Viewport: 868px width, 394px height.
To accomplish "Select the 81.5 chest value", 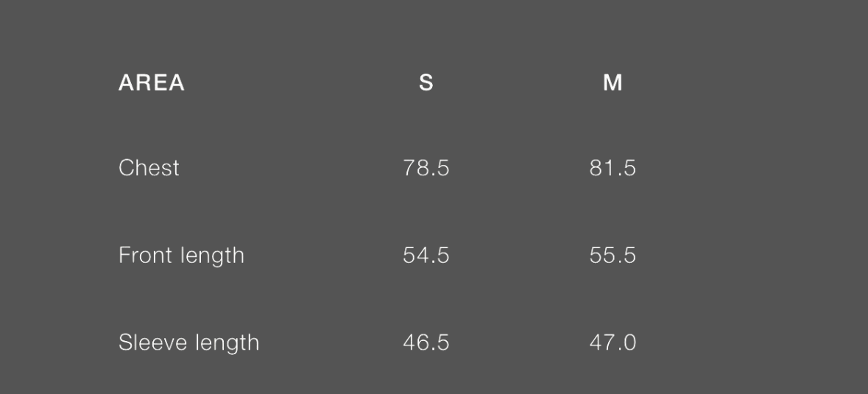I will [x=613, y=168].
